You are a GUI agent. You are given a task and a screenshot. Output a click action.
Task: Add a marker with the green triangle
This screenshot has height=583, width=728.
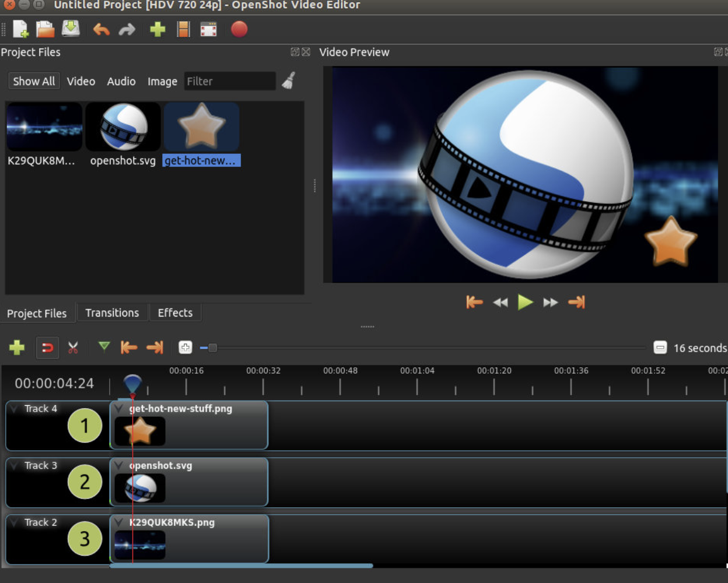tap(104, 347)
